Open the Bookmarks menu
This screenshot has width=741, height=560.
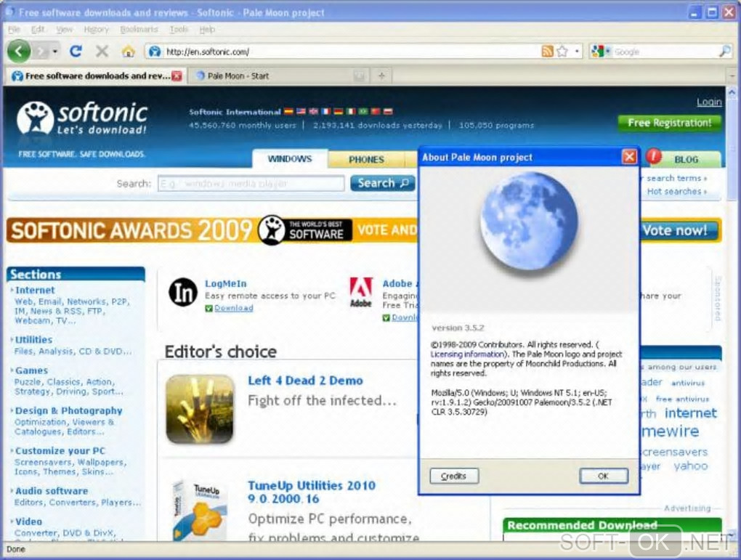139,29
